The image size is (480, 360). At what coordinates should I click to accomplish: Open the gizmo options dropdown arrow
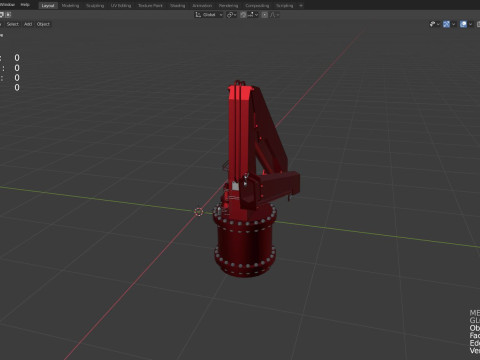click(453, 24)
